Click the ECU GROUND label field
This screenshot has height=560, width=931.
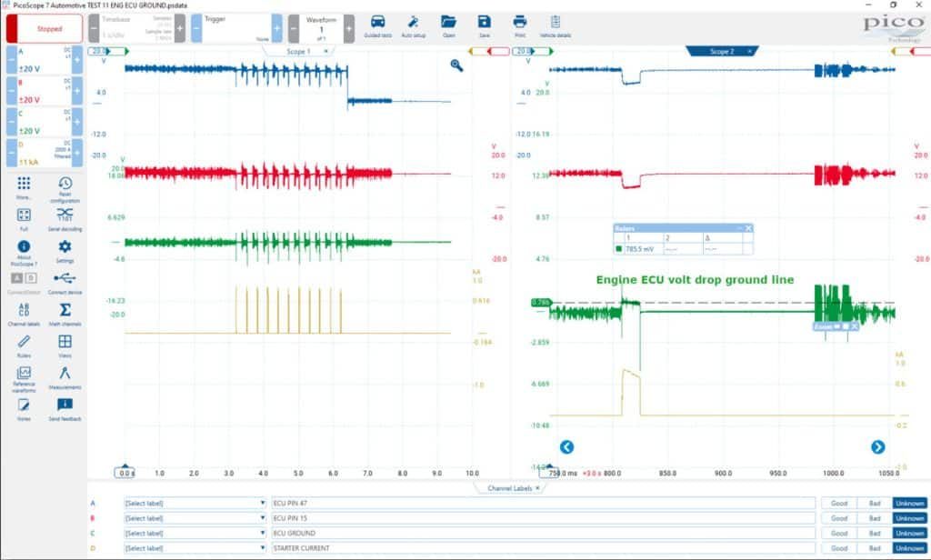[x=544, y=534]
